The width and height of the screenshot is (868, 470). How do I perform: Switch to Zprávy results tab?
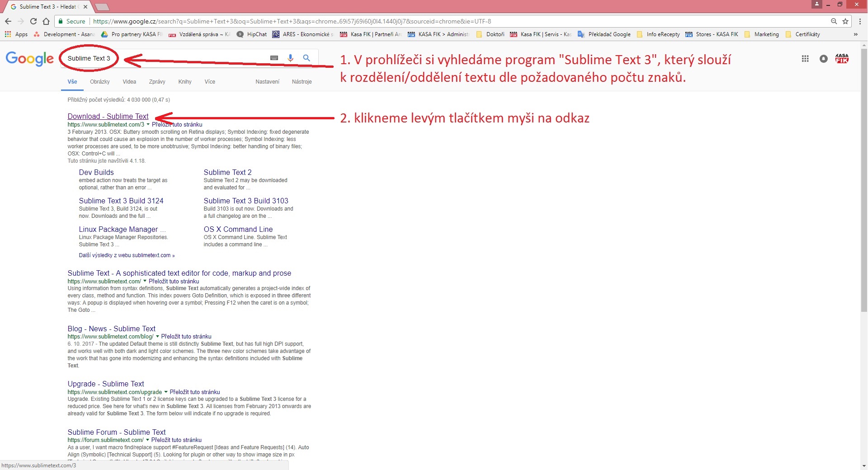tap(157, 82)
